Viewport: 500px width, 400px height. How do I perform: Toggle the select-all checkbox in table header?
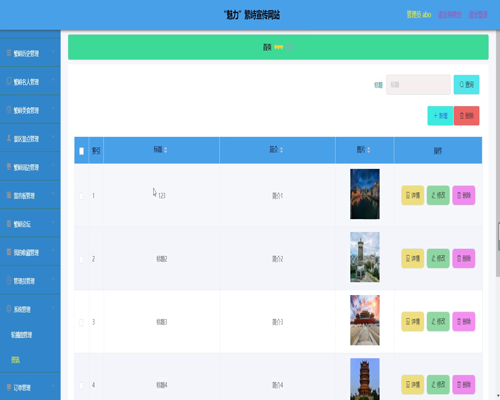tap(81, 151)
